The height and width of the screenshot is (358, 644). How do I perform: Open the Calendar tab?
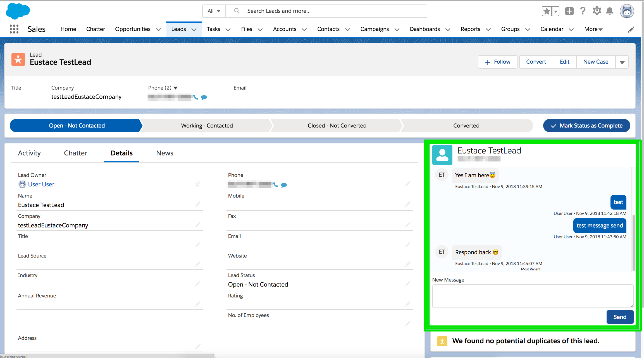pyautogui.click(x=552, y=29)
